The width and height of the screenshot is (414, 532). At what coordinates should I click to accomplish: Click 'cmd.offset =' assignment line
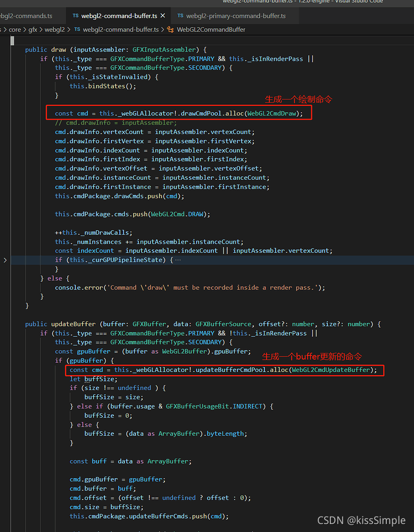click(x=161, y=498)
